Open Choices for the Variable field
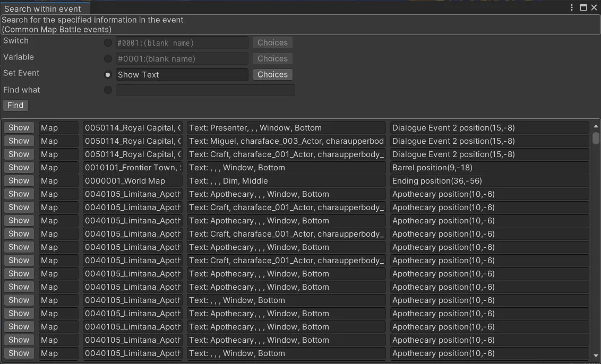Viewport: 601px width, 364px height. coord(272,59)
